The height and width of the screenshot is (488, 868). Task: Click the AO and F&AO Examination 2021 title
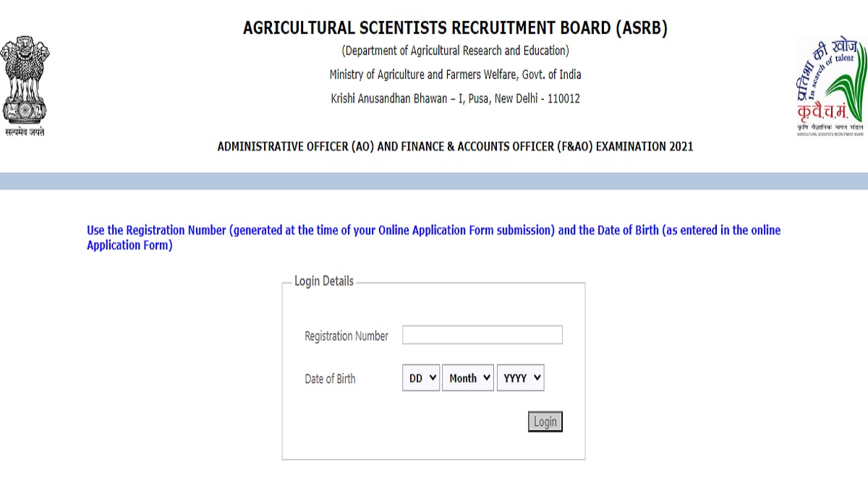(455, 146)
